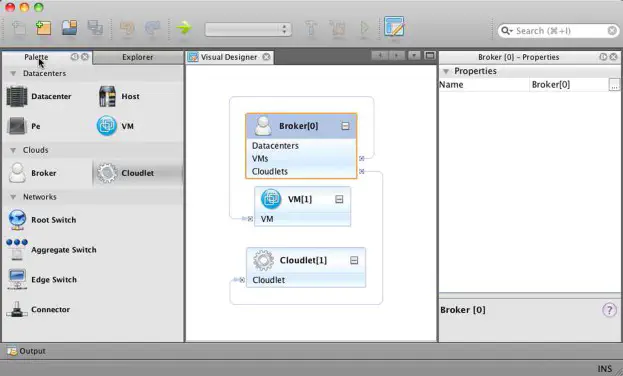Collapse the VM[1] node with minus box
Image resolution: width=623 pixels, height=376 pixels.
[x=339, y=199]
